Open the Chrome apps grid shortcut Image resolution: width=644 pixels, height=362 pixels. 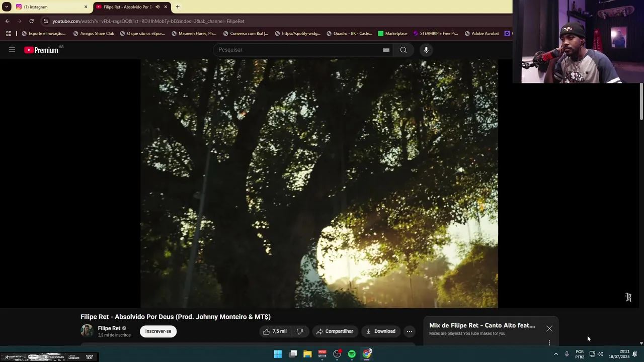pyautogui.click(x=9, y=34)
